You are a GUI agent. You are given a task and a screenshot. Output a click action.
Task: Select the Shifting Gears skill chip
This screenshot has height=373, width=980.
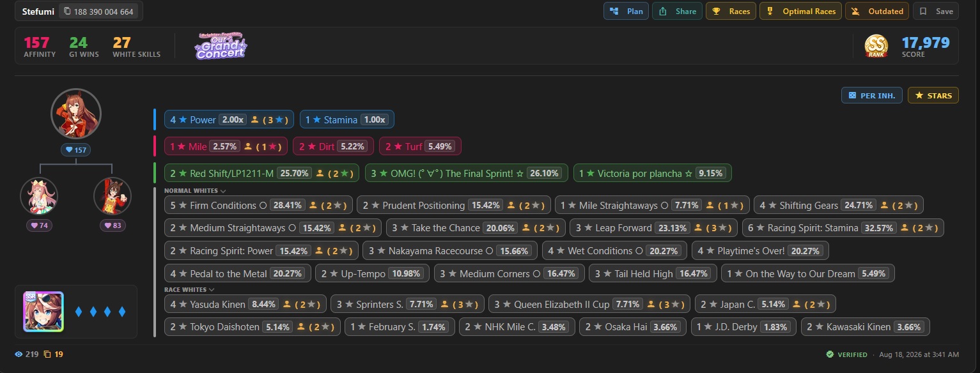[839, 205]
